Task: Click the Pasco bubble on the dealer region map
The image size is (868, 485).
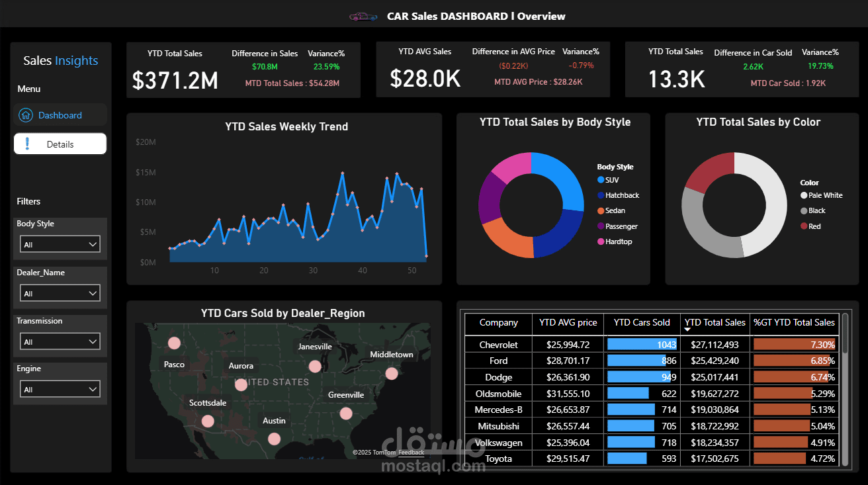Action: [174, 343]
